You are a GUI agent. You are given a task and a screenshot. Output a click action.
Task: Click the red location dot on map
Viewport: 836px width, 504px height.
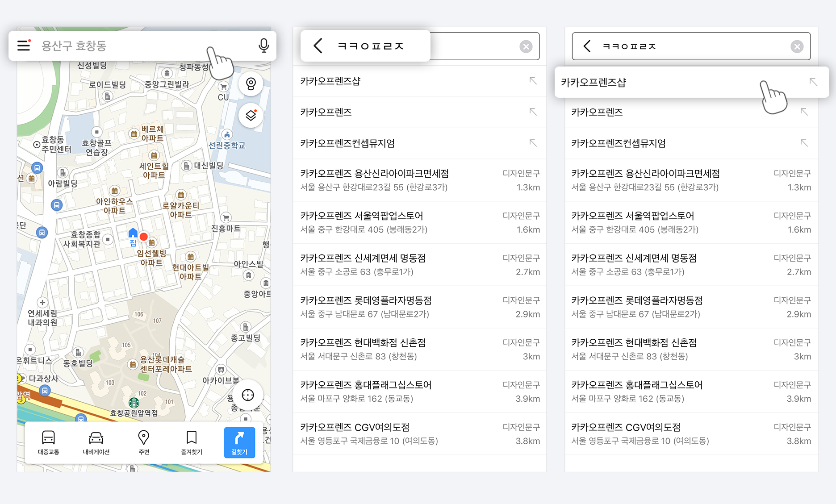(143, 237)
